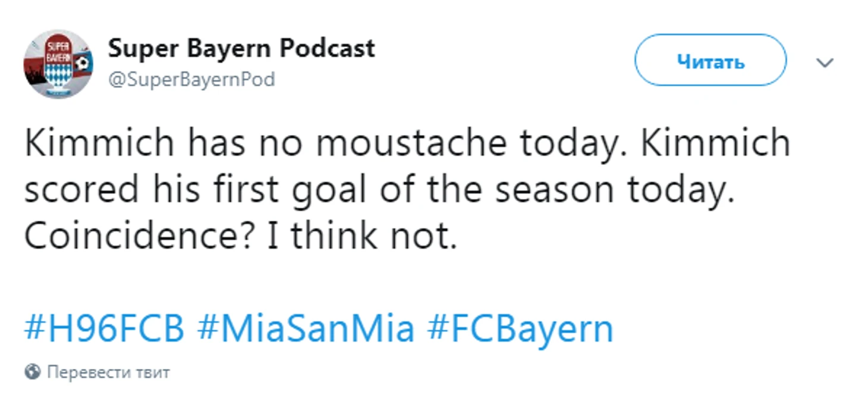Open the #H96FCB hashtag
Screen dimensions: 868x401
click(x=104, y=329)
